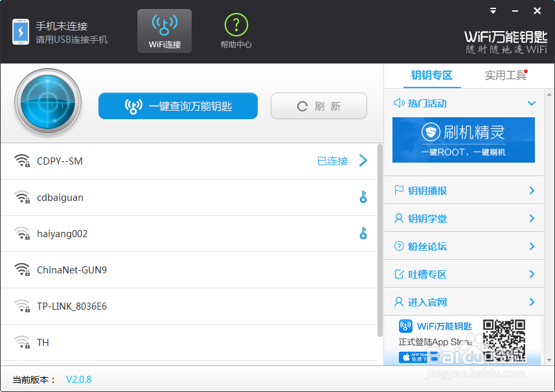This screenshot has width=555, height=392.
Task: Click WiFi signal icon for CDPY--SM
Action: 22,161
